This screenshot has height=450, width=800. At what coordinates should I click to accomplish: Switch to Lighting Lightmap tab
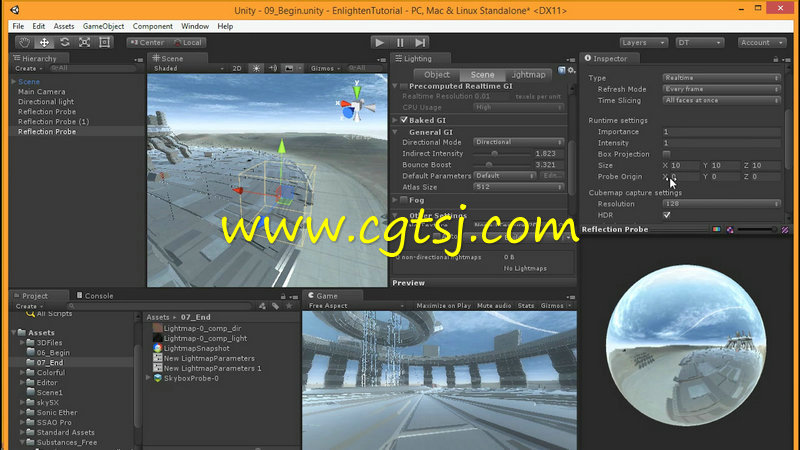coord(529,74)
